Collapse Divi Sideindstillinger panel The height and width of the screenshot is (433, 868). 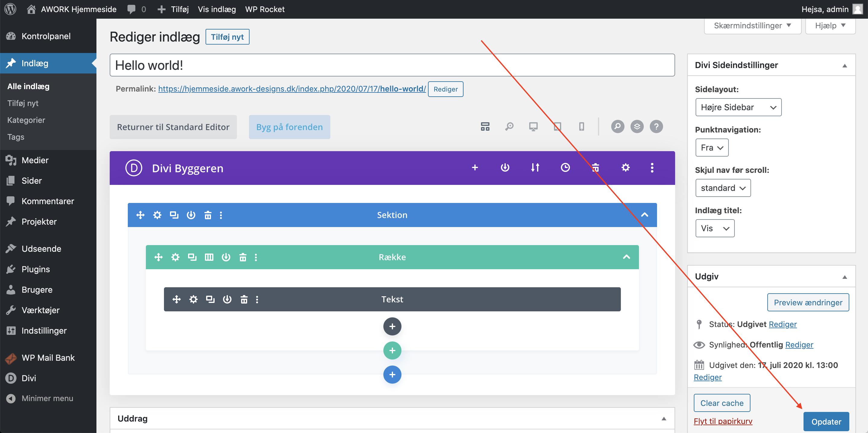844,65
